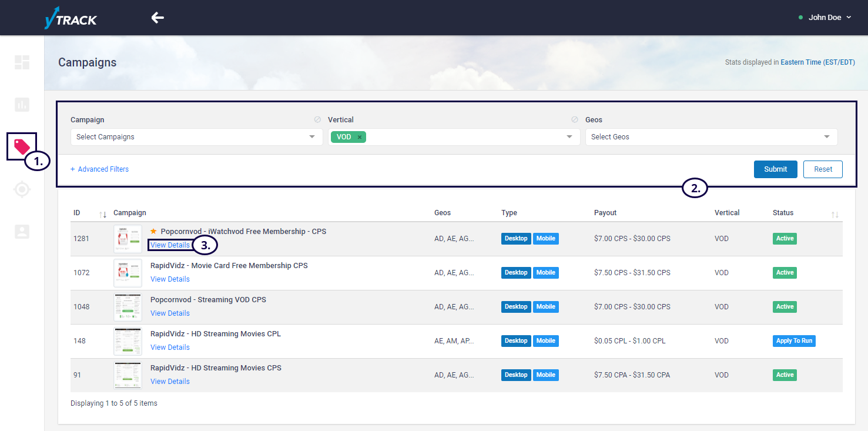868x431 pixels.
Task: Click the back arrow in header
Action: point(157,18)
